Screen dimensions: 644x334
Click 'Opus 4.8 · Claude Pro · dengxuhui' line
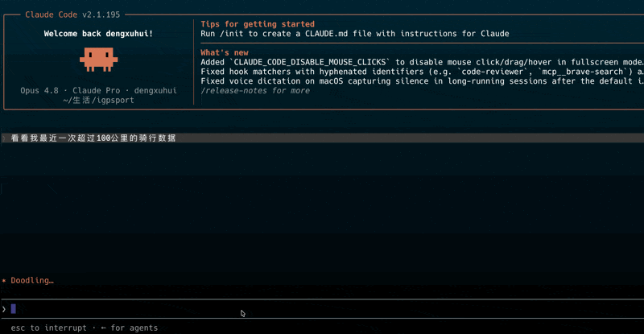click(x=98, y=90)
